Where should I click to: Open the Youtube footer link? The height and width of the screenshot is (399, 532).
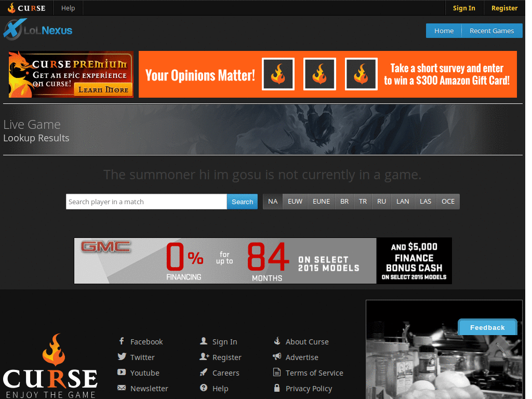coord(145,373)
